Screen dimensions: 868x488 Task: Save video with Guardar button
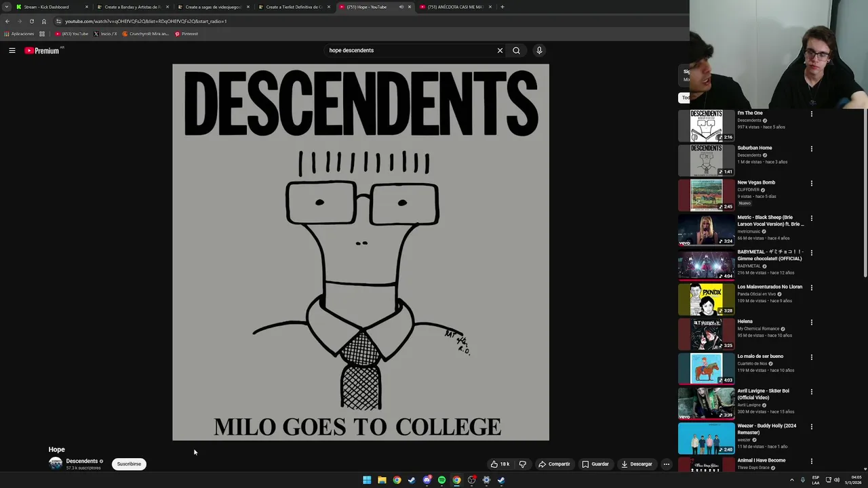595,464
